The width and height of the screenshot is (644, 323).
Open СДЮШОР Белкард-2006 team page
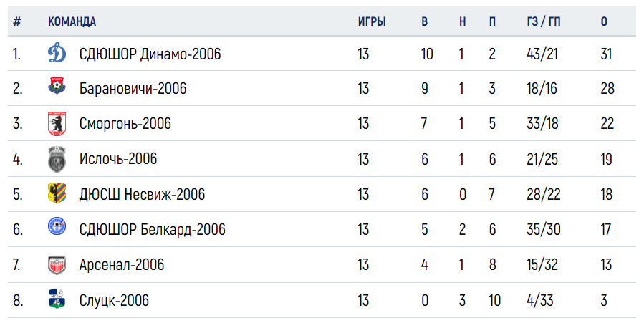pos(153,229)
